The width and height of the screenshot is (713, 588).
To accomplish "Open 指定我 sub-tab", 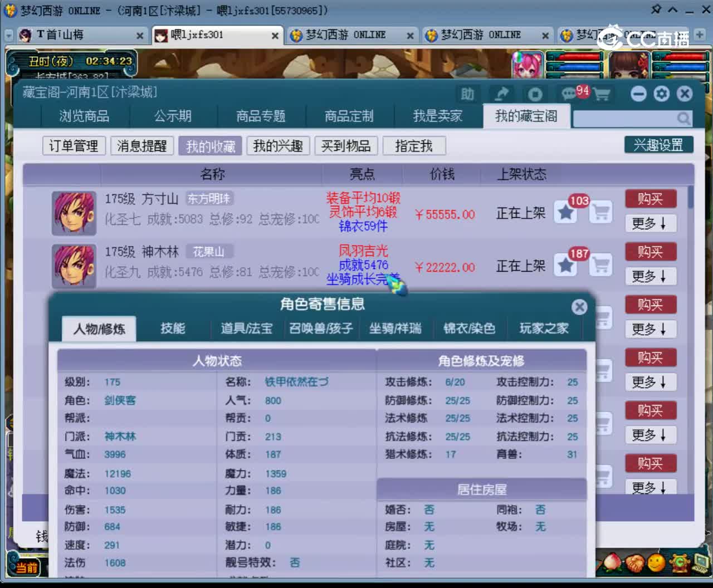I will pyautogui.click(x=414, y=146).
